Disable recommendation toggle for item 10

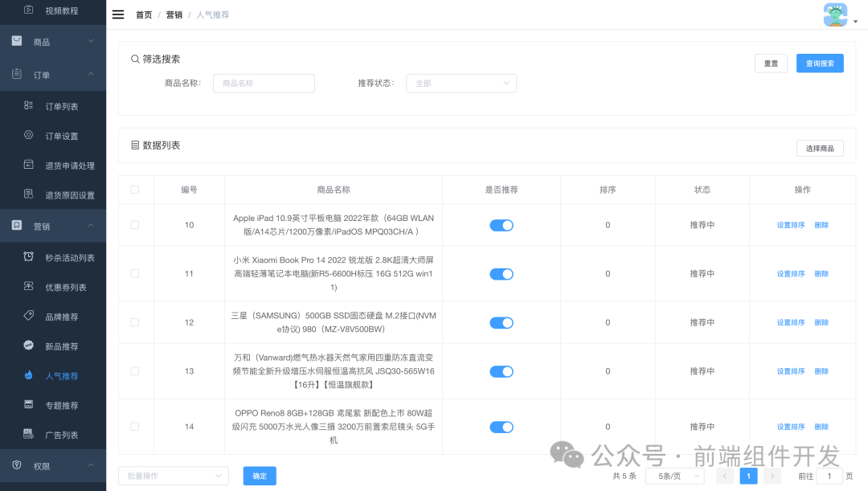click(501, 225)
